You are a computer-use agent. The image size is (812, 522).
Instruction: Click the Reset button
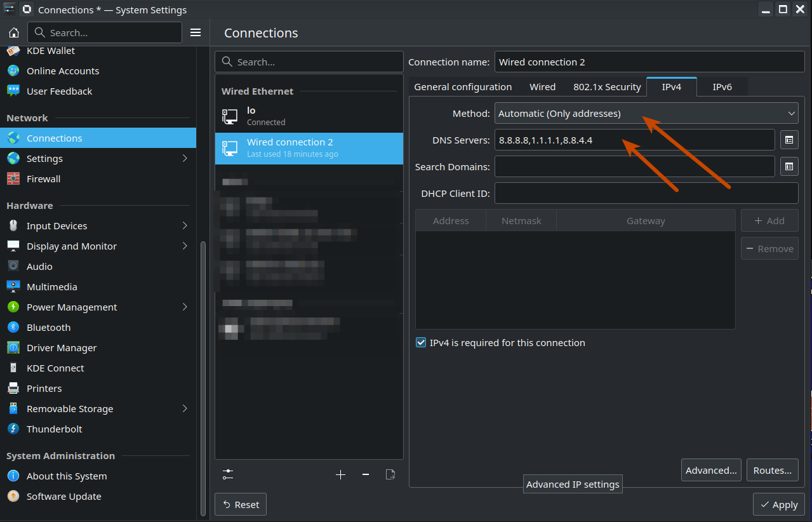click(x=241, y=505)
